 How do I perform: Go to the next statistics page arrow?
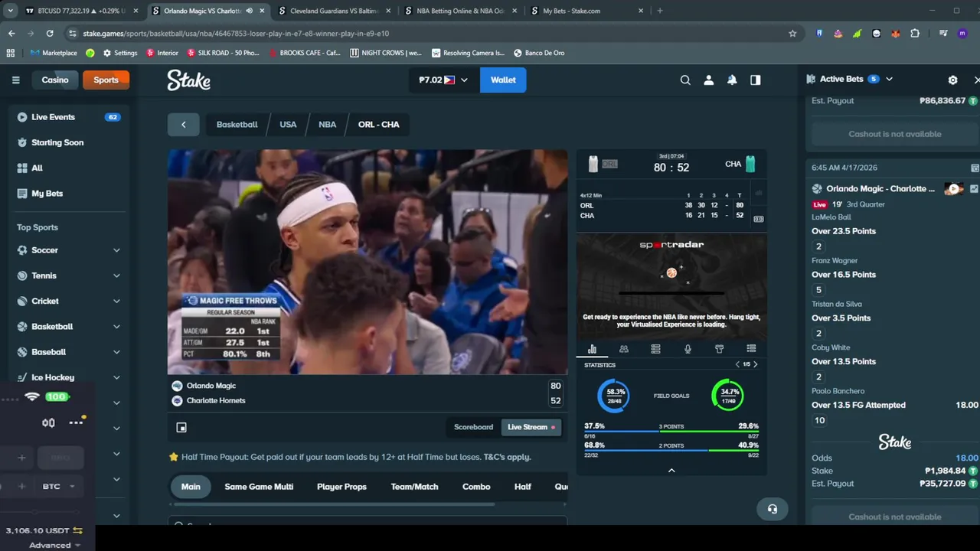756,364
